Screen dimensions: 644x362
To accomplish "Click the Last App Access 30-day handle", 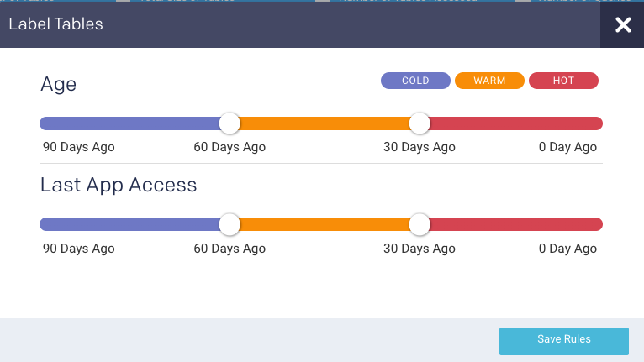I will pyautogui.click(x=420, y=224).
